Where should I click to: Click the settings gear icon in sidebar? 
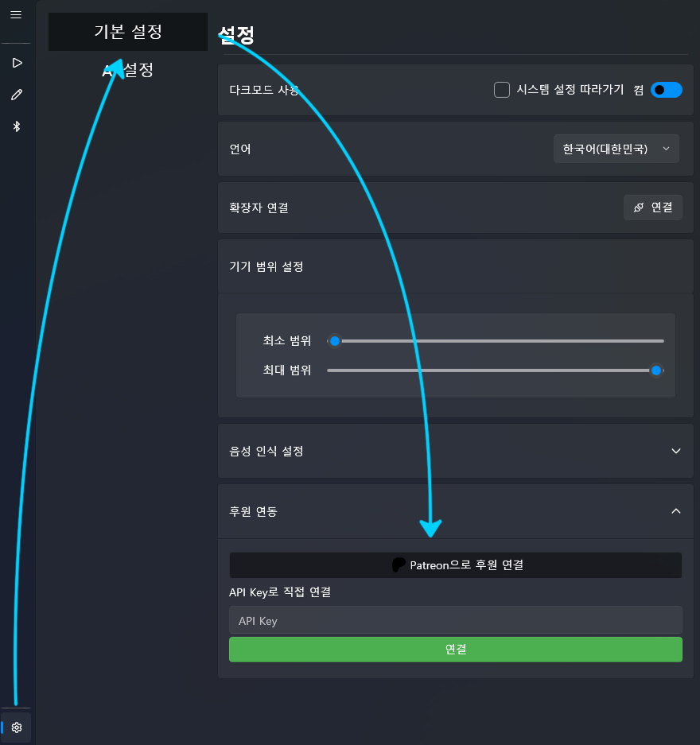click(x=17, y=727)
